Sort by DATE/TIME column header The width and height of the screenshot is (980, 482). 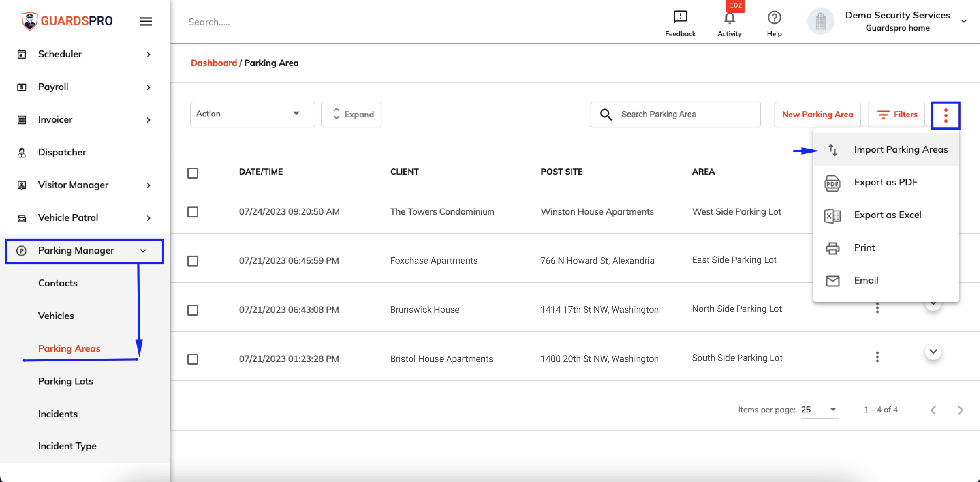click(261, 172)
